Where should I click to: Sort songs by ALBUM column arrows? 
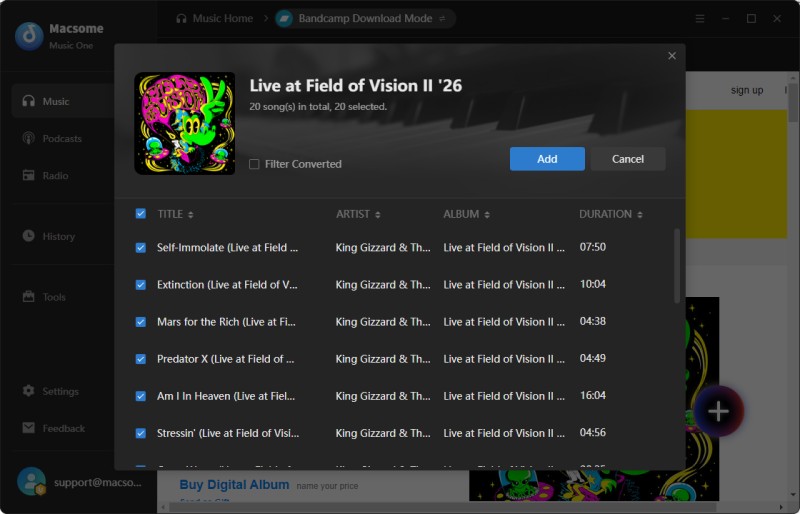(x=487, y=214)
